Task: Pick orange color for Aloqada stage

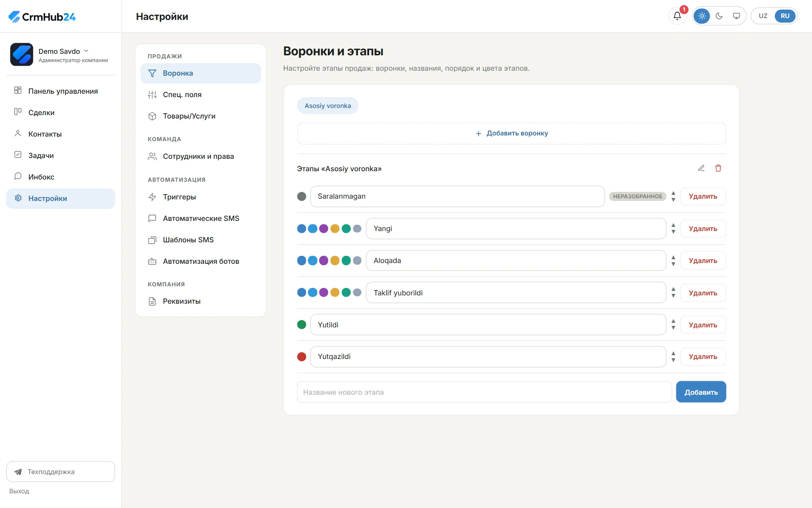Action: pos(335,260)
